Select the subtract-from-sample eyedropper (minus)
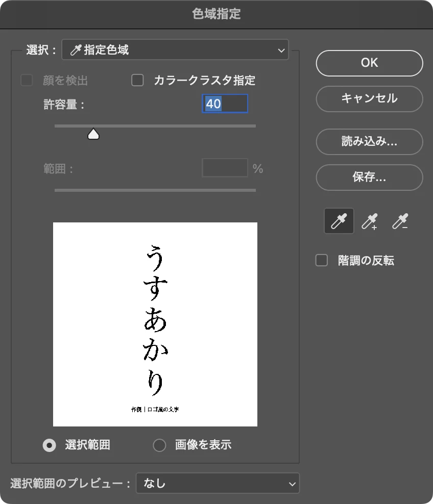This screenshot has height=504, width=433. (x=400, y=221)
